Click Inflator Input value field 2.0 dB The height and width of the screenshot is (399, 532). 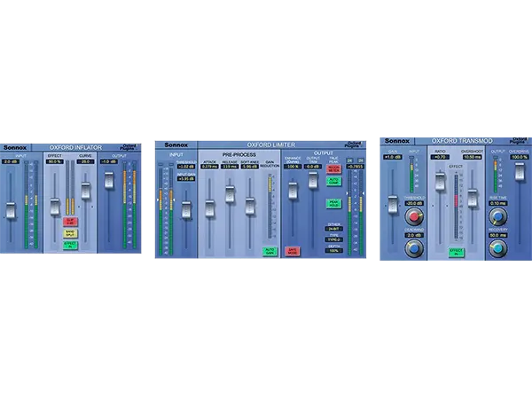11,162
